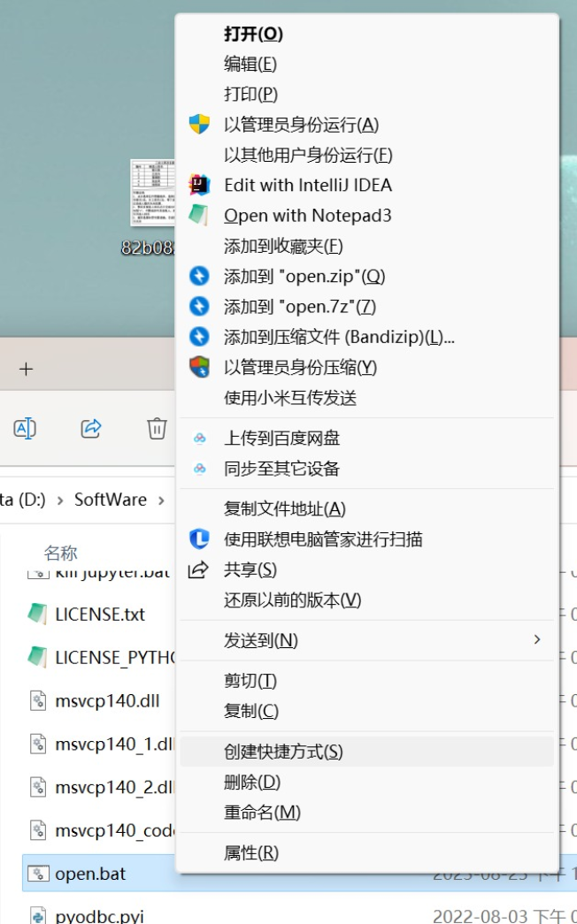Image resolution: width=577 pixels, height=924 pixels.
Task: Select 重命名(M) in the context menu
Action: (262, 812)
